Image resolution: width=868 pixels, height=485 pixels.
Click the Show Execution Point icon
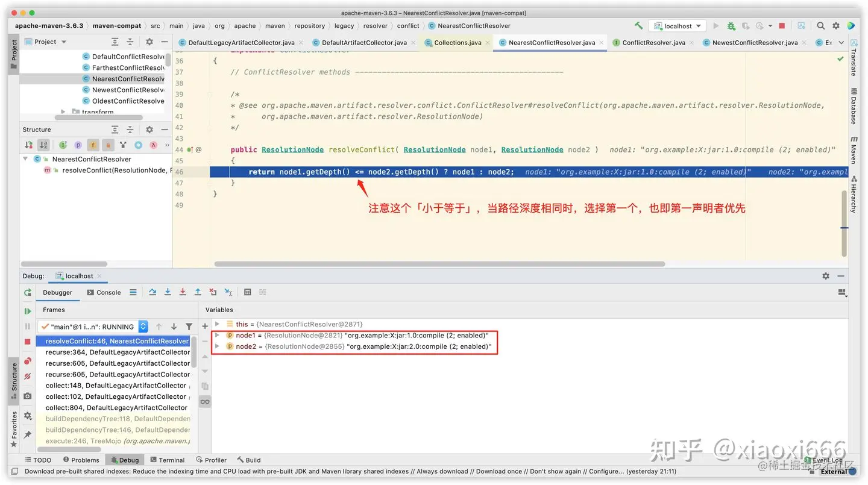[x=133, y=292]
